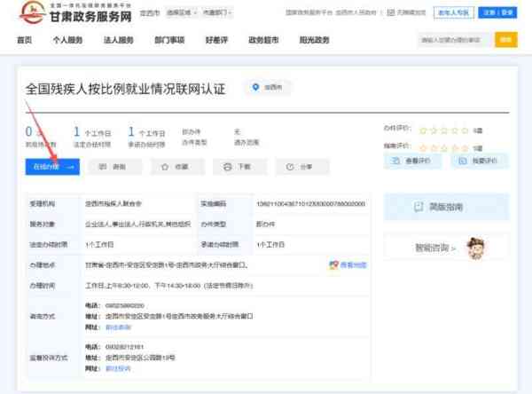Click the cartoon mascot avatar
Image resolution: width=532 pixels, height=394 pixels.
(x=475, y=248)
